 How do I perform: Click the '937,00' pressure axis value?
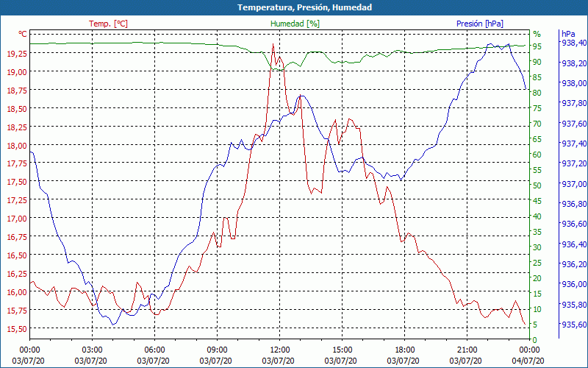pos(574,184)
